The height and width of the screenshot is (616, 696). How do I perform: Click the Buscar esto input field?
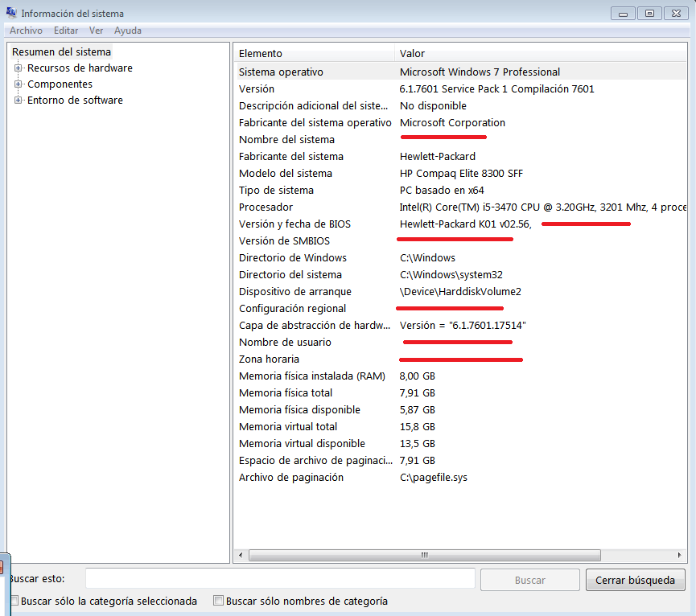point(280,578)
